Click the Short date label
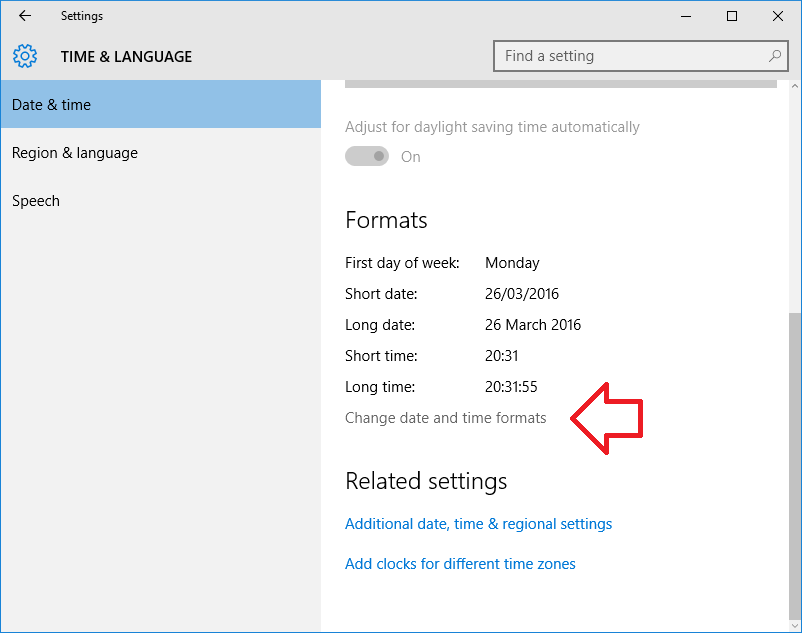The image size is (802, 633). 381,293
